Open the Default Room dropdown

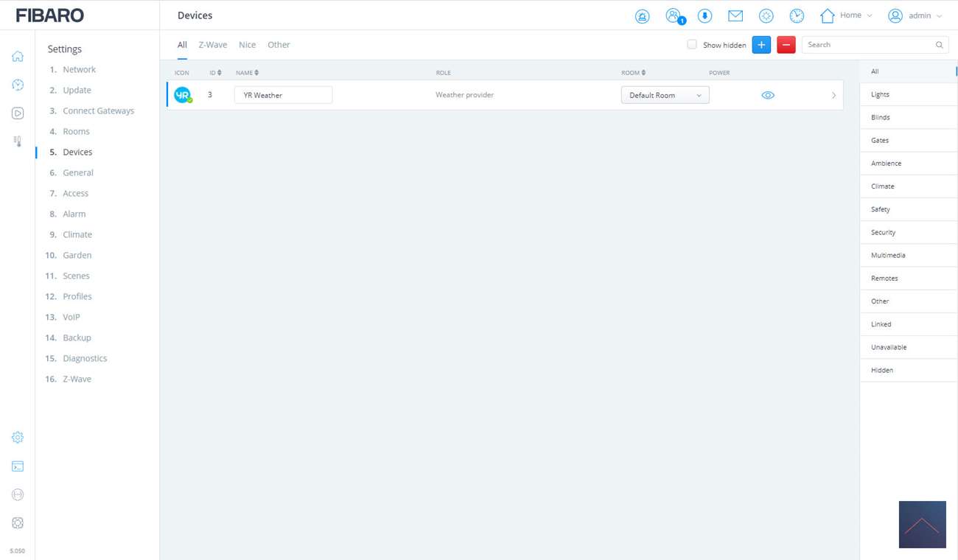(x=665, y=95)
